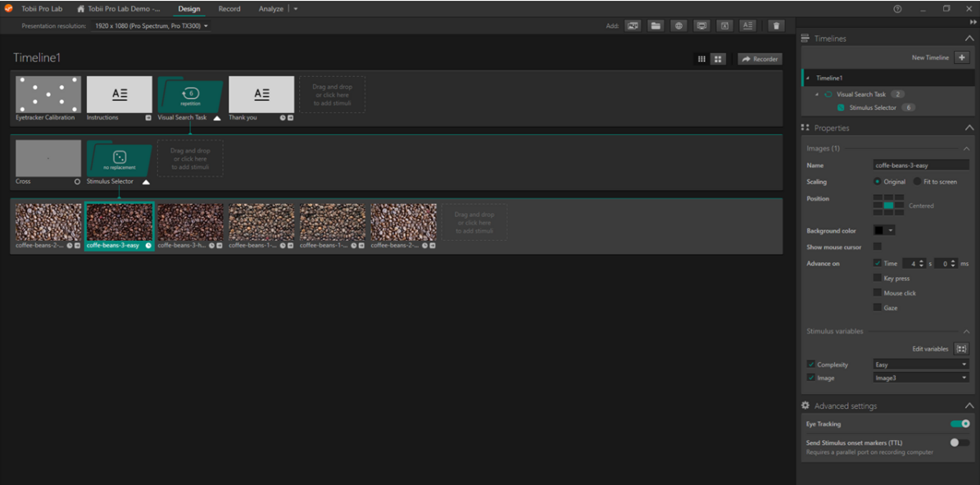Viewport: 980px width, 485px height.
Task: Enable Send Stimulus onset markers (TTL) switch
Action: pyautogui.click(x=960, y=442)
